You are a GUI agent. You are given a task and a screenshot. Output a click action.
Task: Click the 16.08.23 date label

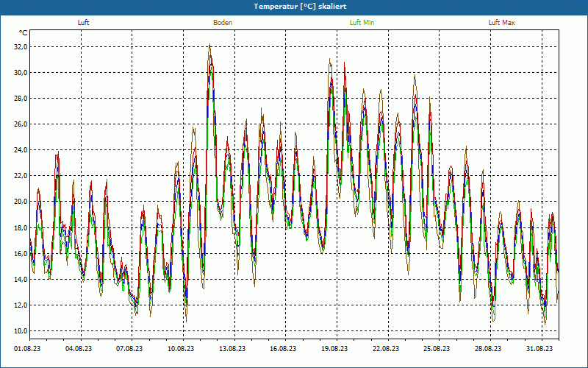tap(283, 349)
